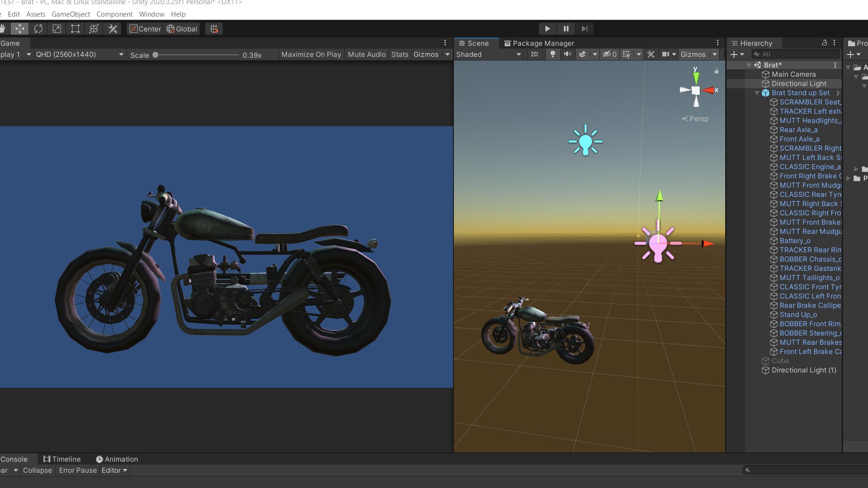868x488 pixels.
Task: Open Scene panel options menu (three dots)
Action: tap(718, 43)
